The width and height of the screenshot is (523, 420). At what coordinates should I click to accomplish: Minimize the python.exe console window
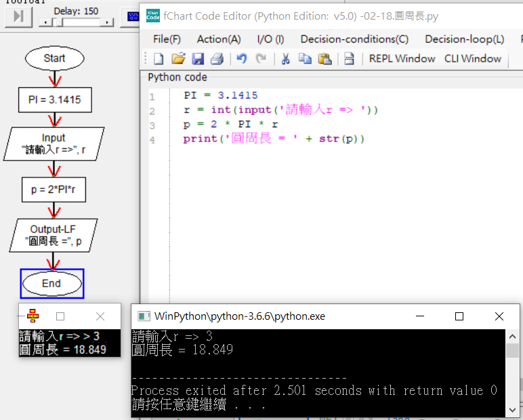tap(420, 316)
